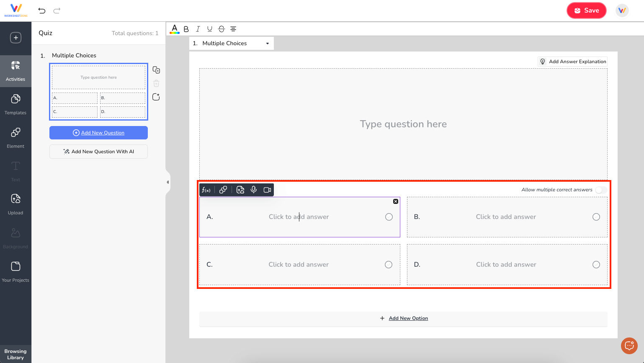This screenshot has width=644, height=363.
Task: Enable Allow multiple correct answers toggle
Action: tap(601, 190)
